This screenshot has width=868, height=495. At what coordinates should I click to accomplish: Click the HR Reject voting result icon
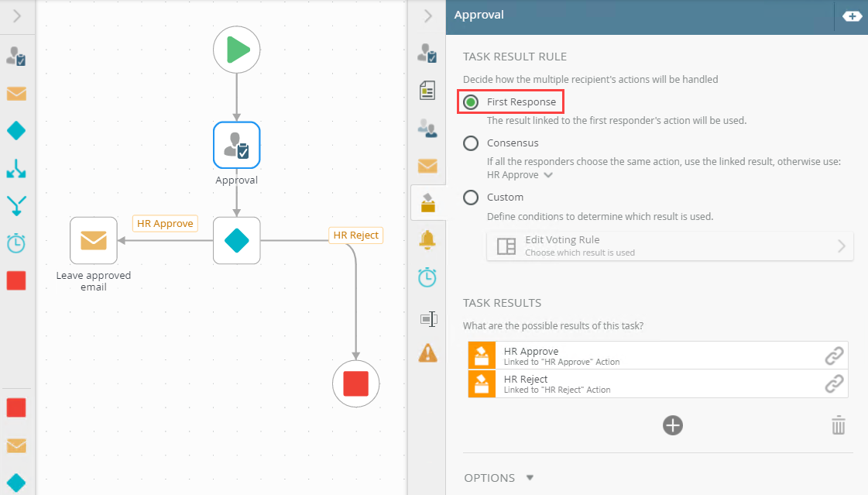click(482, 383)
